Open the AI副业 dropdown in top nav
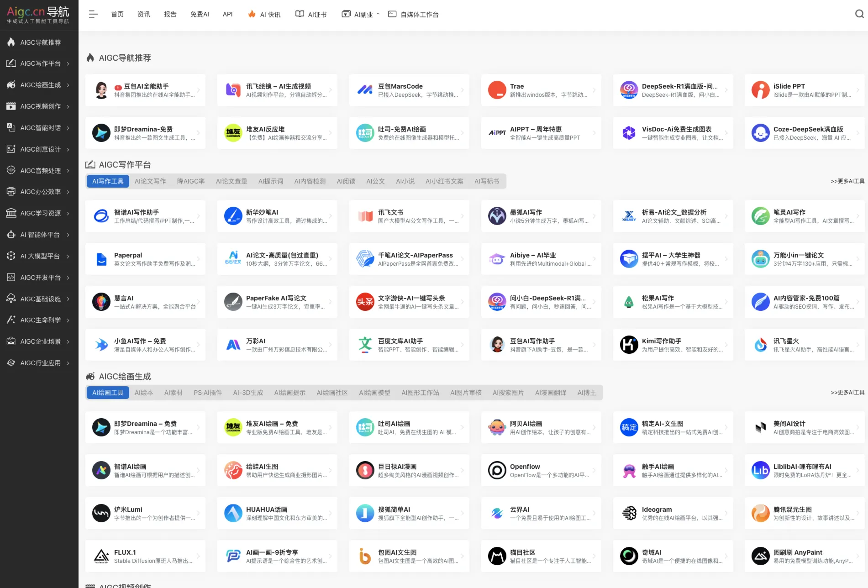Image resolution: width=868 pixels, height=588 pixels. 361,15
